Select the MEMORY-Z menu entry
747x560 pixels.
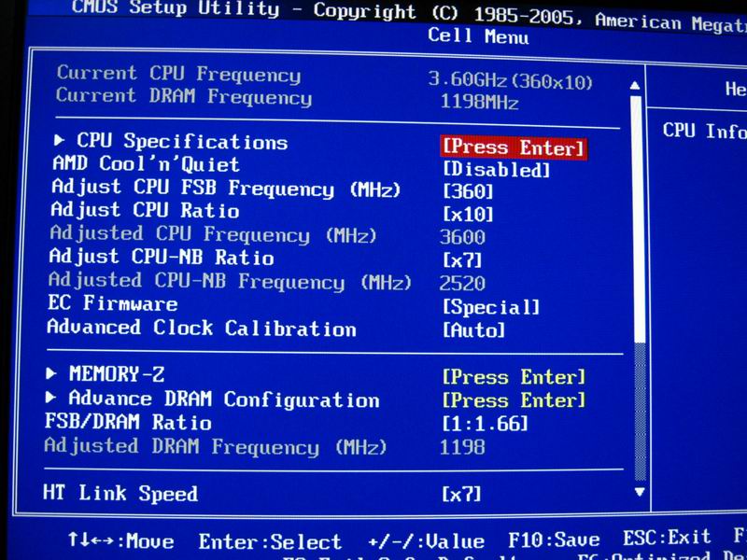click(x=117, y=374)
